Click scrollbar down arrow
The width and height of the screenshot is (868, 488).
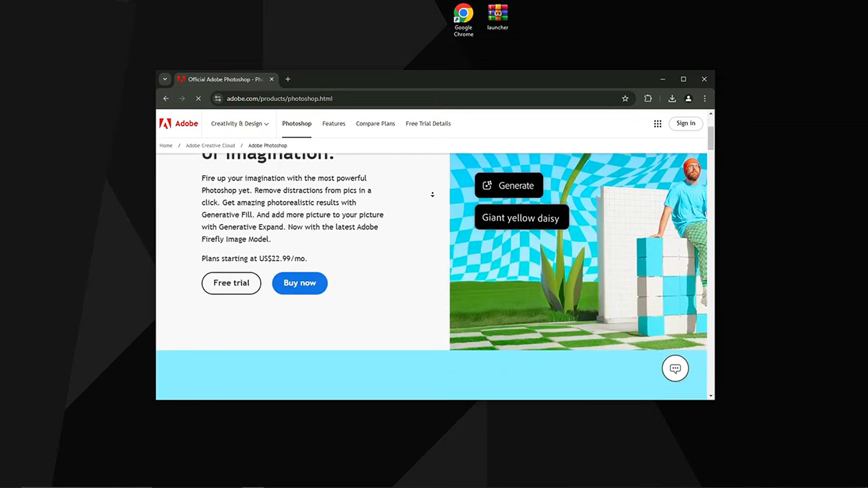[711, 396]
